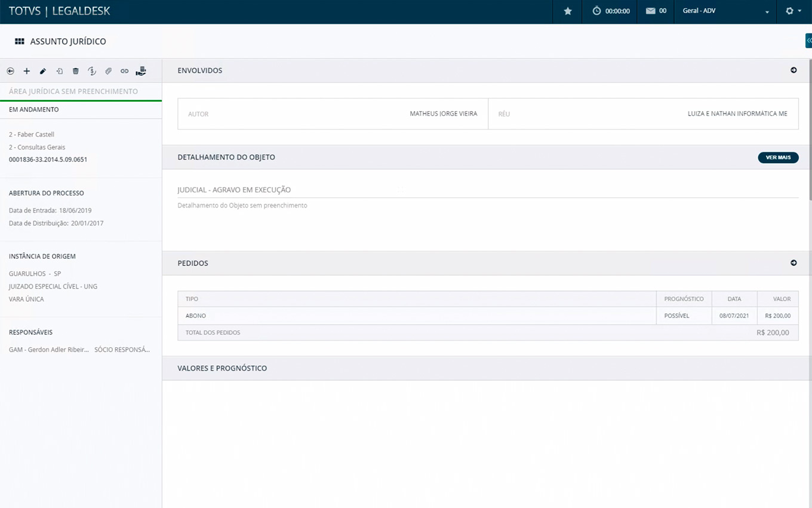Edit the case using pencil icon
The height and width of the screenshot is (508, 812).
pyautogui.click(x=43, y=71)
